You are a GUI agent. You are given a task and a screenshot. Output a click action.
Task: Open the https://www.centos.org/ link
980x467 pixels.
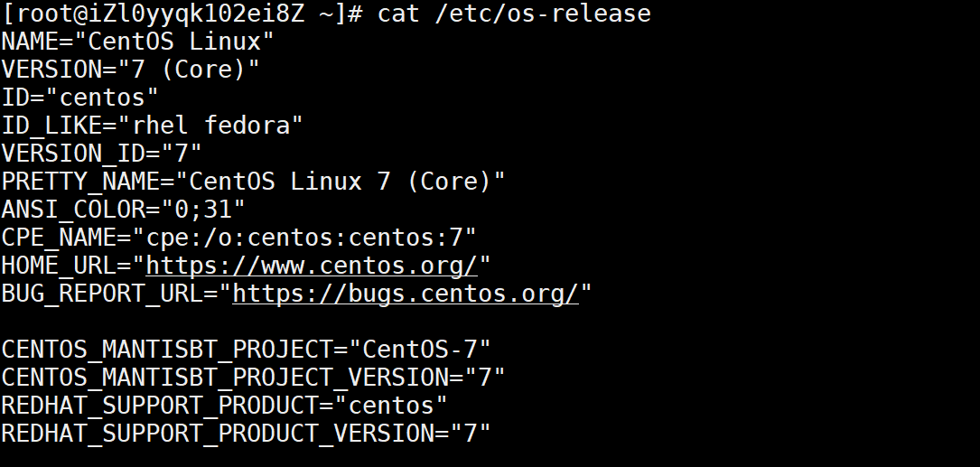(312, 266)
